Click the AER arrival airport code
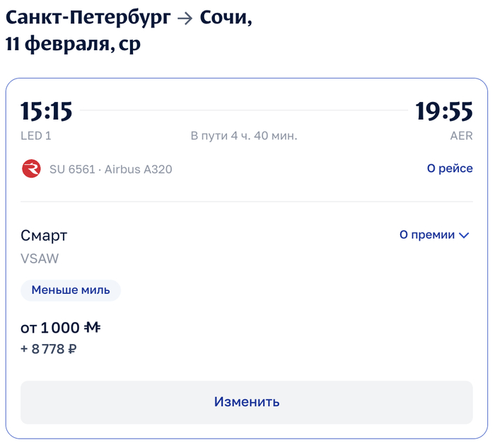 coord(461,136)
